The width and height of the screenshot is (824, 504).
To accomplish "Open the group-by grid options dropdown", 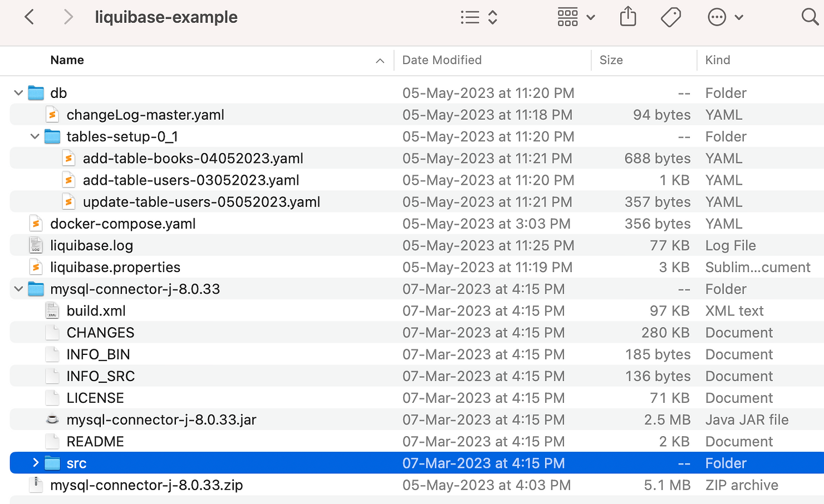I will [576, 17].
